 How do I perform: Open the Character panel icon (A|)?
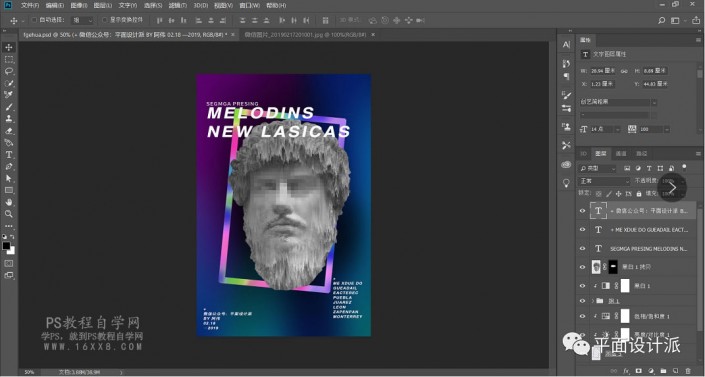(x=566, y=44)
